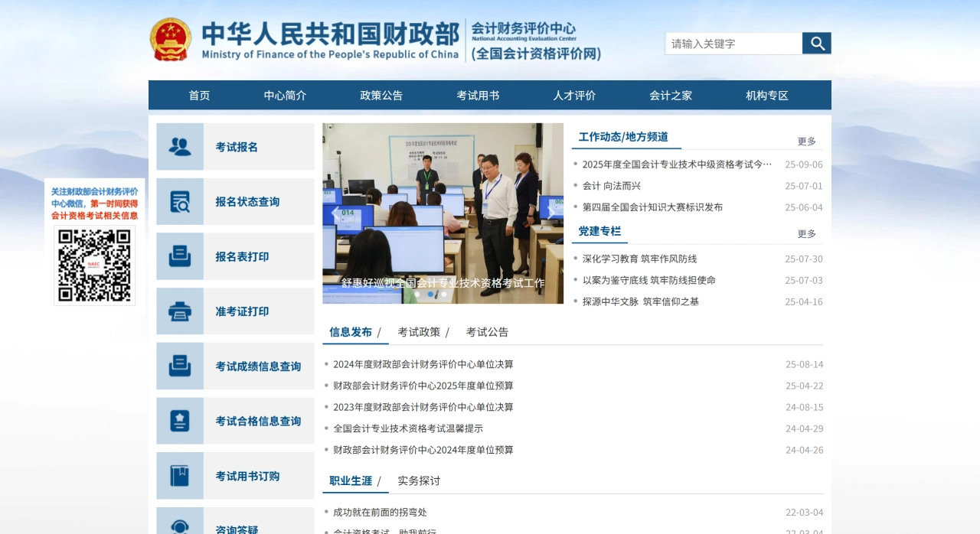
Task: Click the 考试用书订购 textbook ordering icon
Action: (180, 475)
